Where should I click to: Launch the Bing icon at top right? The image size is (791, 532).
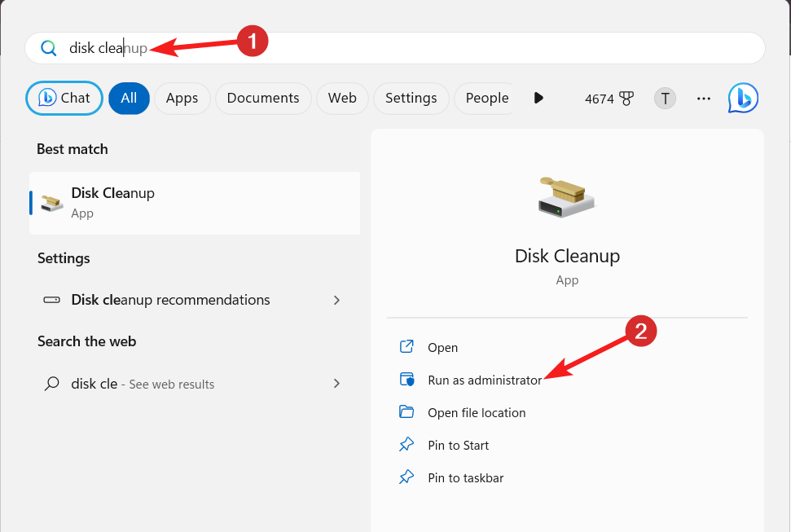coord(743,98)
